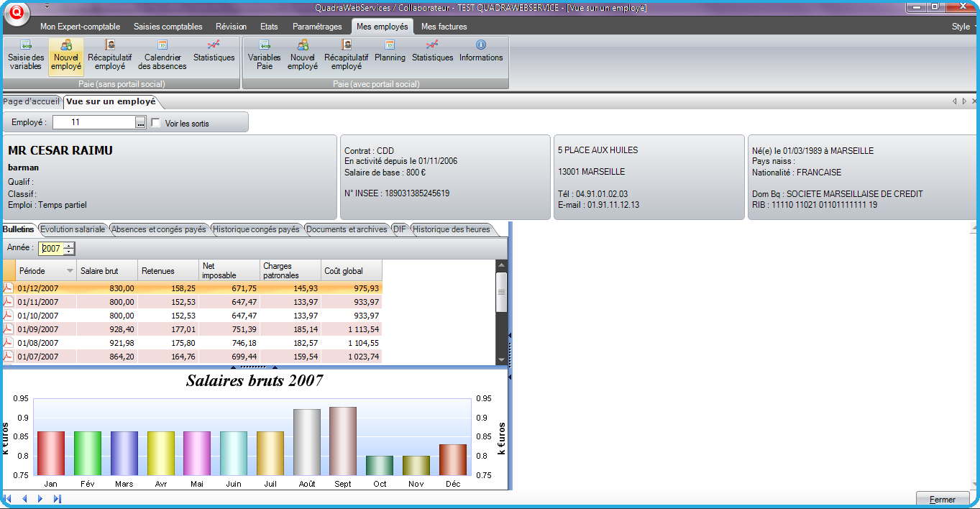Viewport: 980px width, 509px height.
Task: Sort by Coût global column header
Action: pyautogui.click(x=352, y=271)
